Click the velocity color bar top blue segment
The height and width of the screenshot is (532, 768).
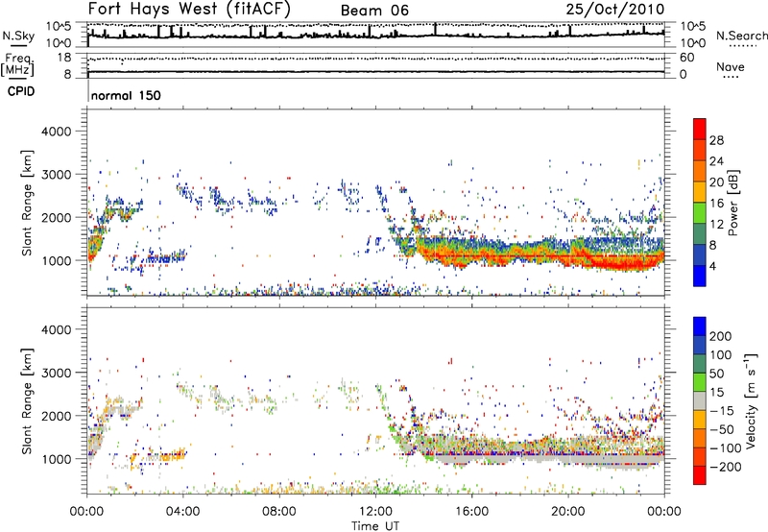[700, 326]
